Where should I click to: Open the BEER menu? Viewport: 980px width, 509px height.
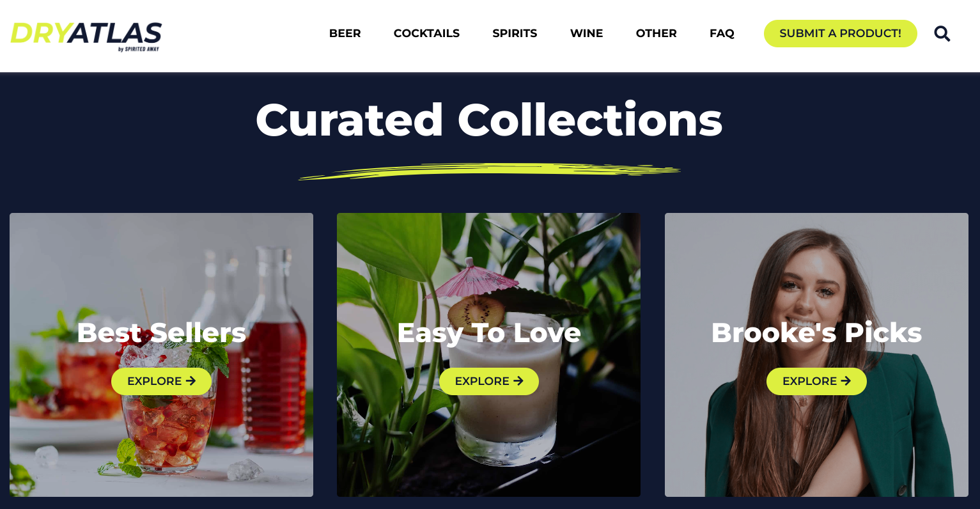(x=345, y=33)
